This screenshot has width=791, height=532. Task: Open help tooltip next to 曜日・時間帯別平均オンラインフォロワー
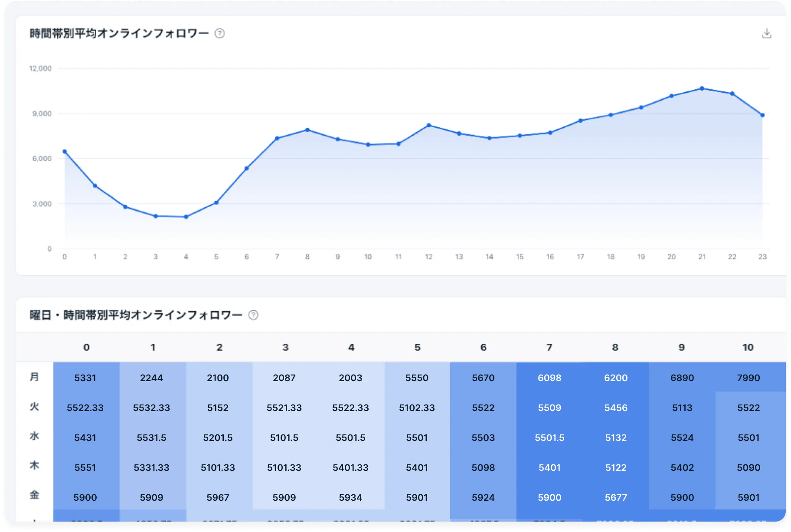[x=253, y=315]
